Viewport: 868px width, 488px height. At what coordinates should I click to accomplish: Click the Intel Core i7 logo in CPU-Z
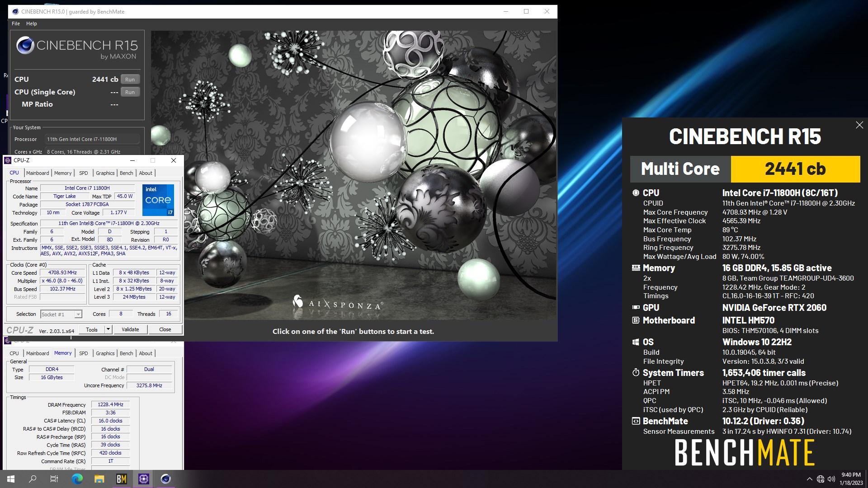click(x=158, y=200)
